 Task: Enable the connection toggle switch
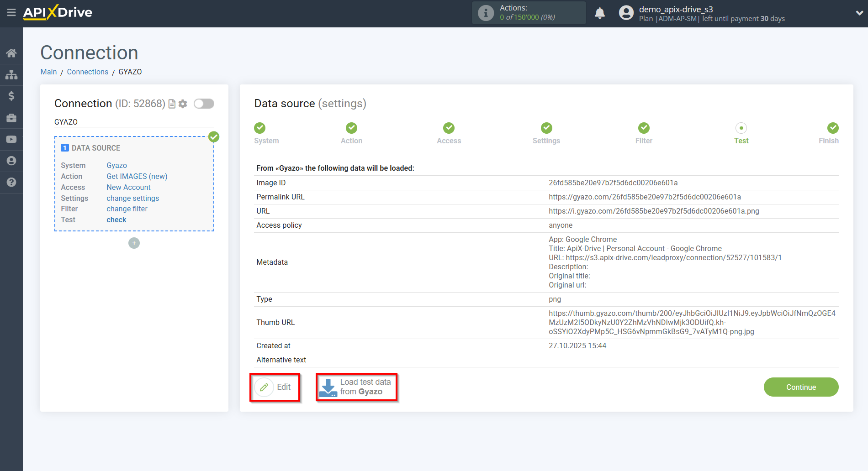click(x=204, y=104)
